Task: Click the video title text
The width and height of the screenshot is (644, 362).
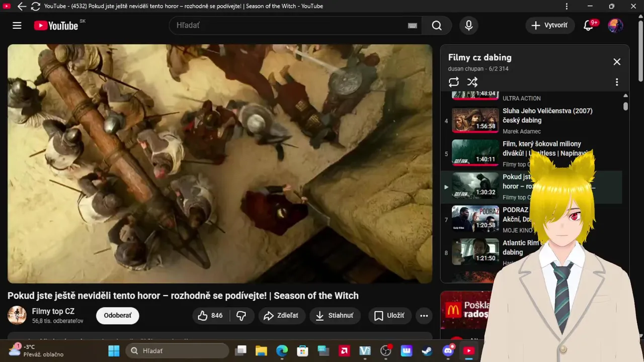Action: 183,296
